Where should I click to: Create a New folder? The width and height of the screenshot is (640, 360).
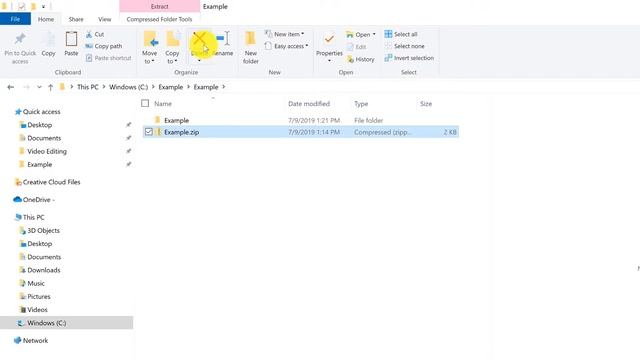(250, 47)
